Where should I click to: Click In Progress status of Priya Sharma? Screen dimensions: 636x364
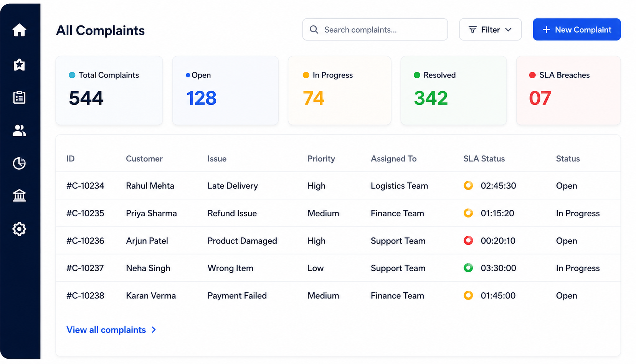578,213
